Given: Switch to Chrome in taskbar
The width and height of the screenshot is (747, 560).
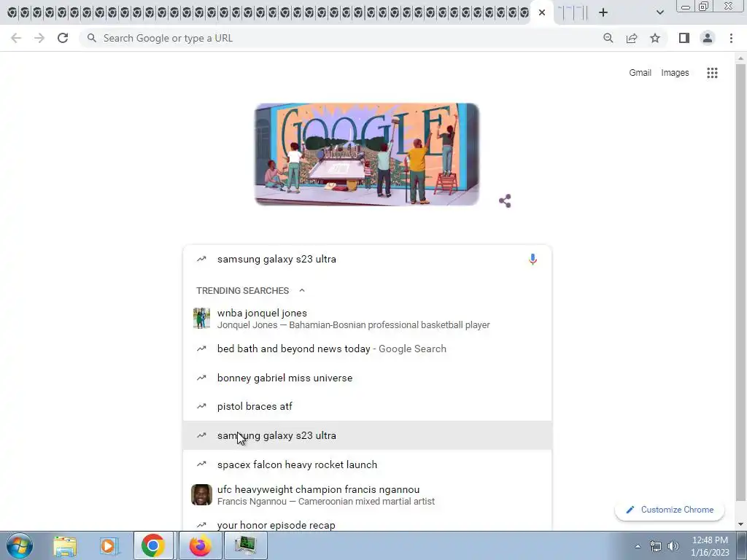Looking at the screenshot, I should (x=153, y=545).
